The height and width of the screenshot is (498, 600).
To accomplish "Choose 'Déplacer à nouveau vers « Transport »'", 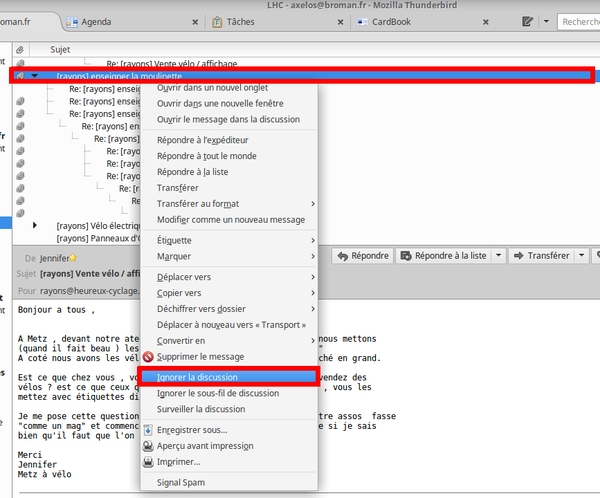I will 231,325.
